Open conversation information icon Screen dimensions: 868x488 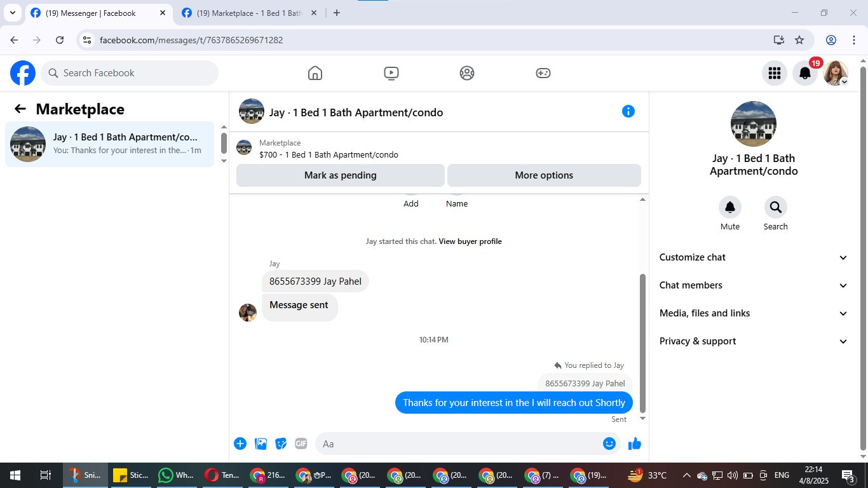click(628, 111)
